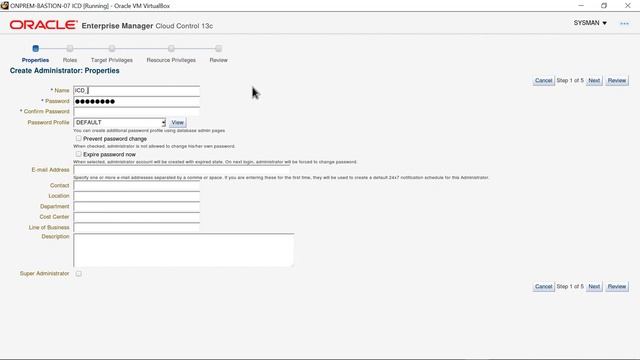The height and width of the screenshot is (360, 640).
Task: View the selected password profile
Action: (178, 122)
